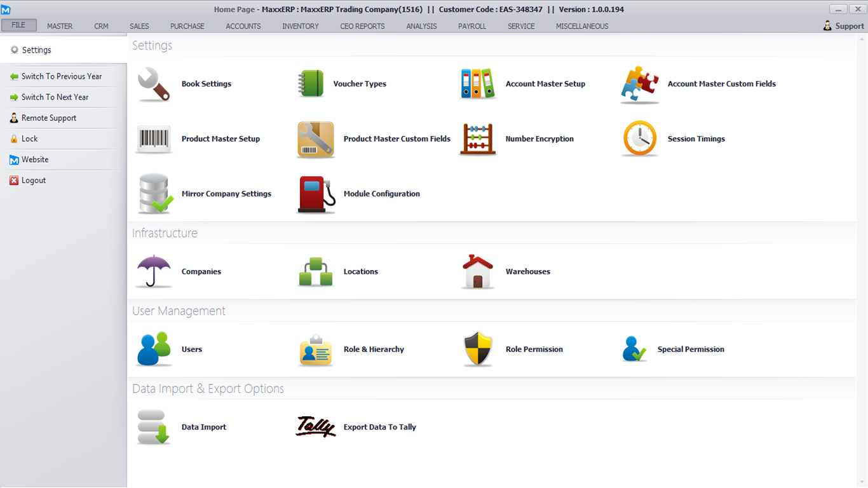Open Book Settings wrench icon
The height and width of the screenshot is (488, 868).
[x=154, y=84]
